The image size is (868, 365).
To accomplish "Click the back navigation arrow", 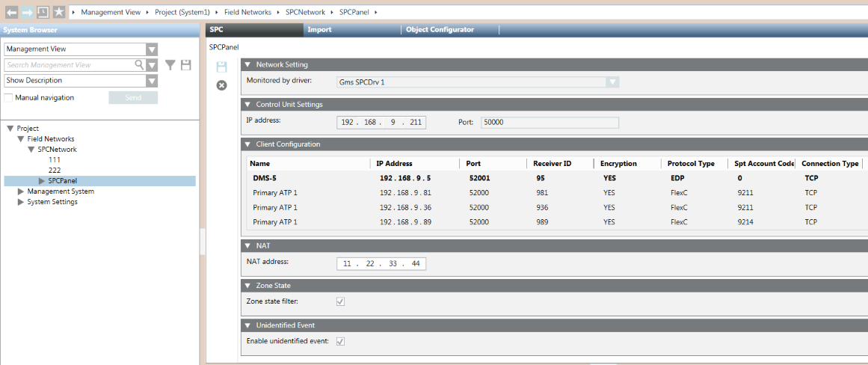I will tap(11, 12).
